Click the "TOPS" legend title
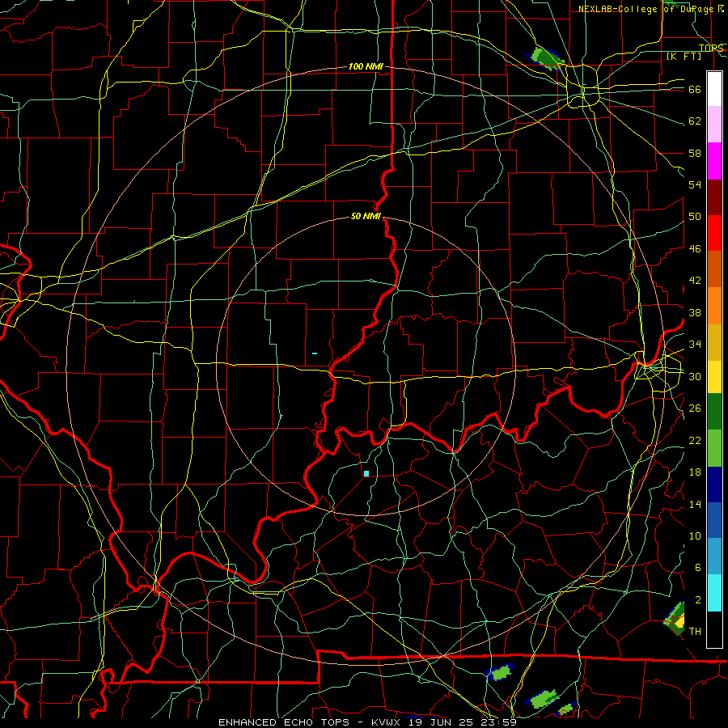This screenshot has width=728, height=728. click(x=711, y=48)
